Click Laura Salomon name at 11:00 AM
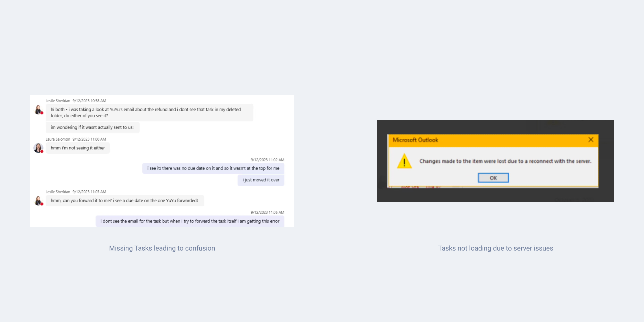This screenshot has width=644, height=322. click(58, 139)
